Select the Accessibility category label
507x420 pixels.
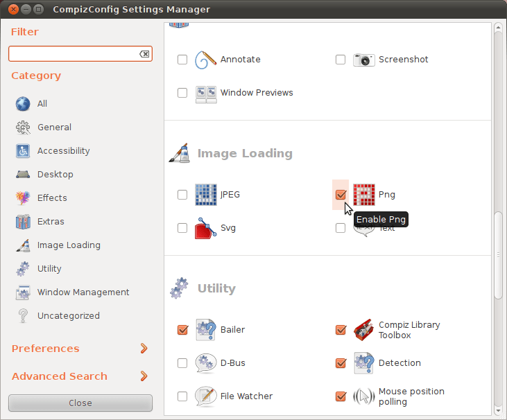click(x=64, y=151)
